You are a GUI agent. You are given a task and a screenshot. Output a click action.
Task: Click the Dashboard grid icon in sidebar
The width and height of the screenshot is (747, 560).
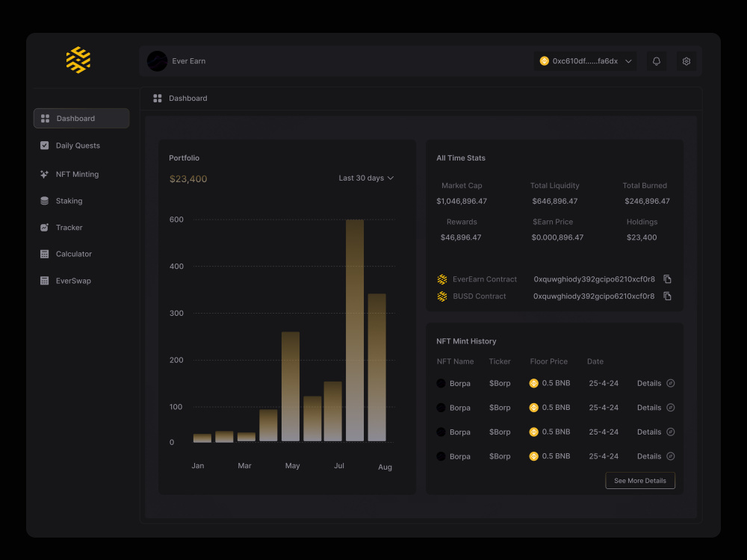[46, 118]
